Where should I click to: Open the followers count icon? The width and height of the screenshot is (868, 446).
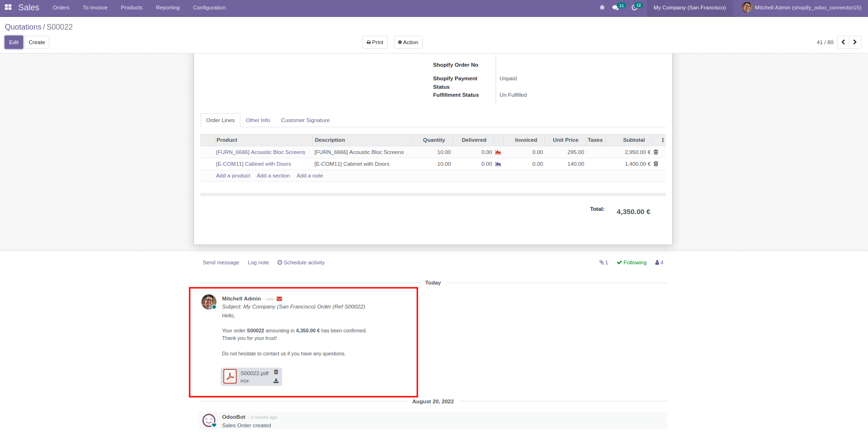[x=659, y=262]
